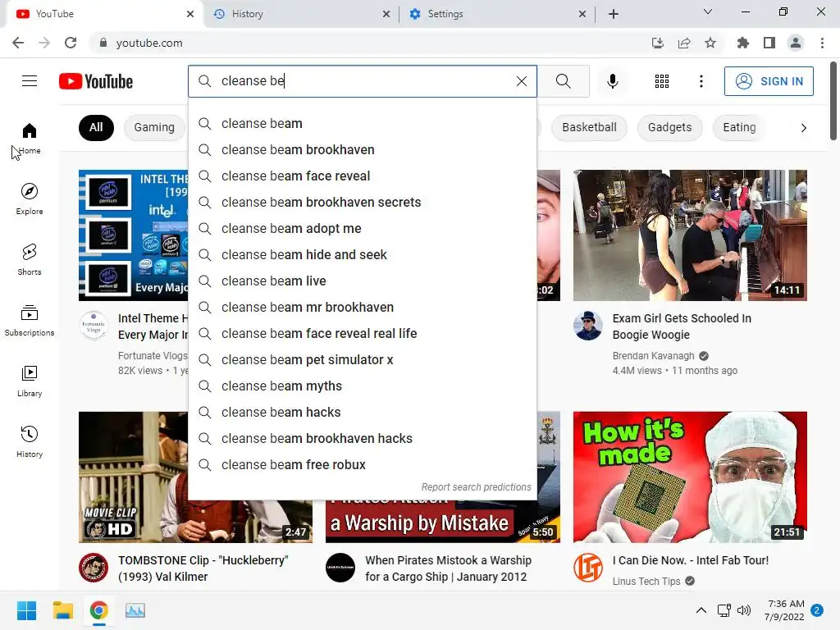Bookmark this page with the star
Image resolution: width=840 pixels, height=630 pixels.
[x=710, y=43]
